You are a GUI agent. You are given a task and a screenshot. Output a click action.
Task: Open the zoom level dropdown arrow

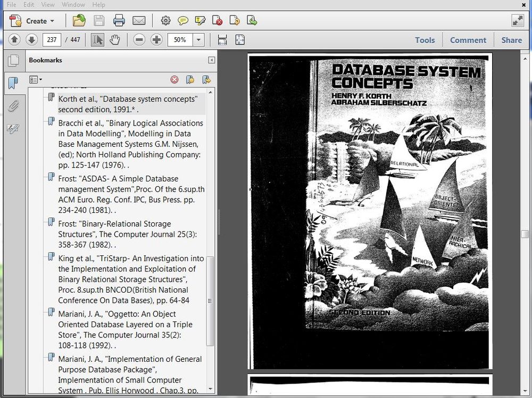(198, 40)
